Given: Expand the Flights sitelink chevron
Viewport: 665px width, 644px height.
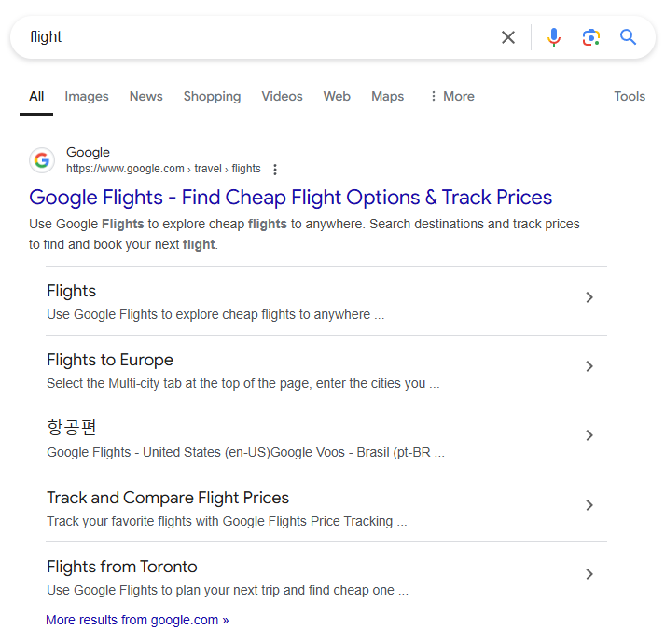Looking at the screenshot, I should point(589,297).
